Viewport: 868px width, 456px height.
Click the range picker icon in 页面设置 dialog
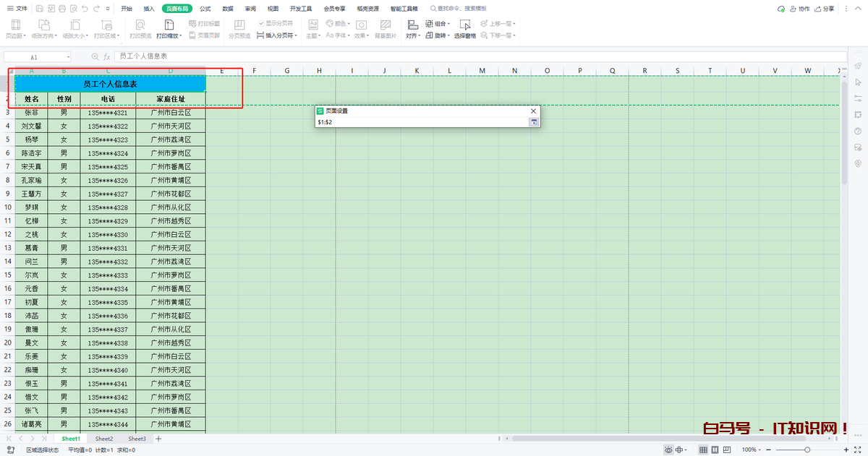(x=534, y=122)
